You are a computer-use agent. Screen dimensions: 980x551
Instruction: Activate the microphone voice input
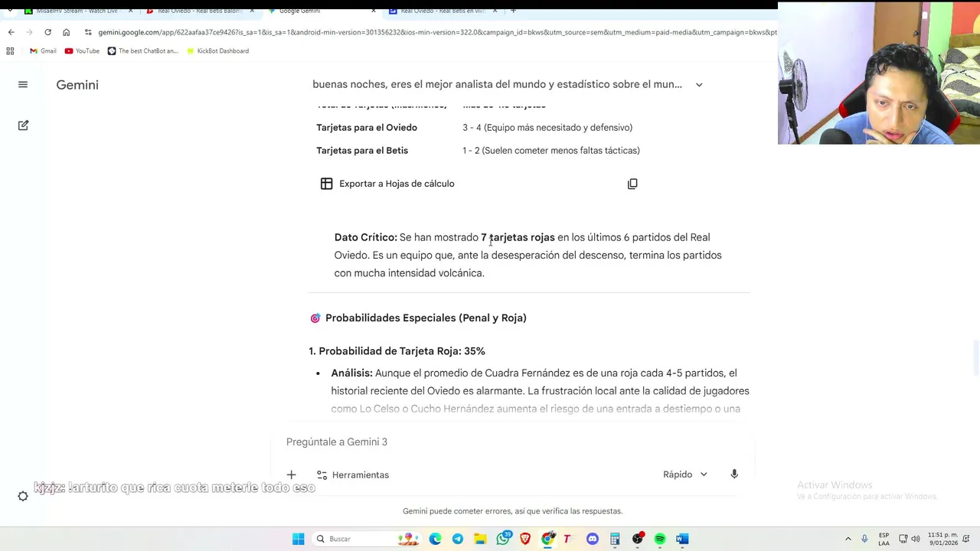pos(734,474)
